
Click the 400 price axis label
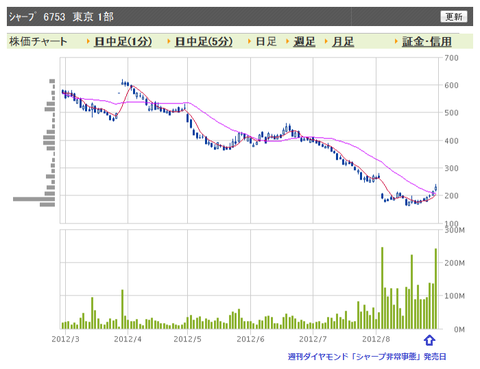(451, 141)
